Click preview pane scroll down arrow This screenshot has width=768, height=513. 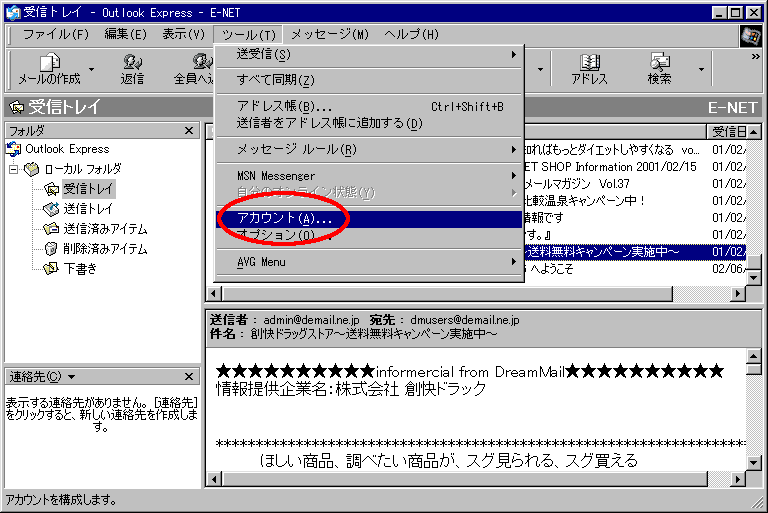coord(754,463)
